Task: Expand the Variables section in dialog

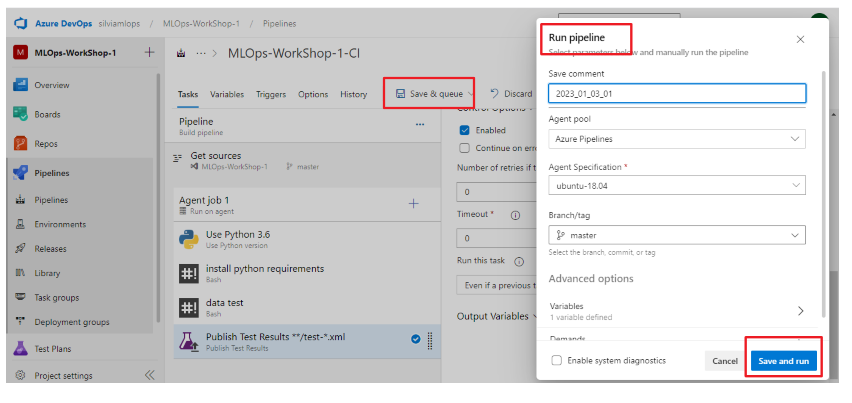Action: click(677, 311)
